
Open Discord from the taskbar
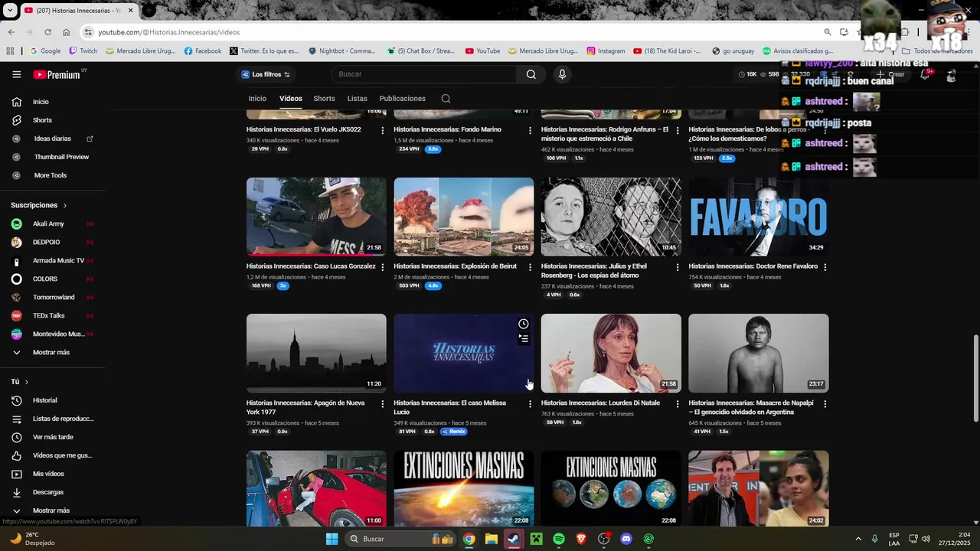coord(626,539)
